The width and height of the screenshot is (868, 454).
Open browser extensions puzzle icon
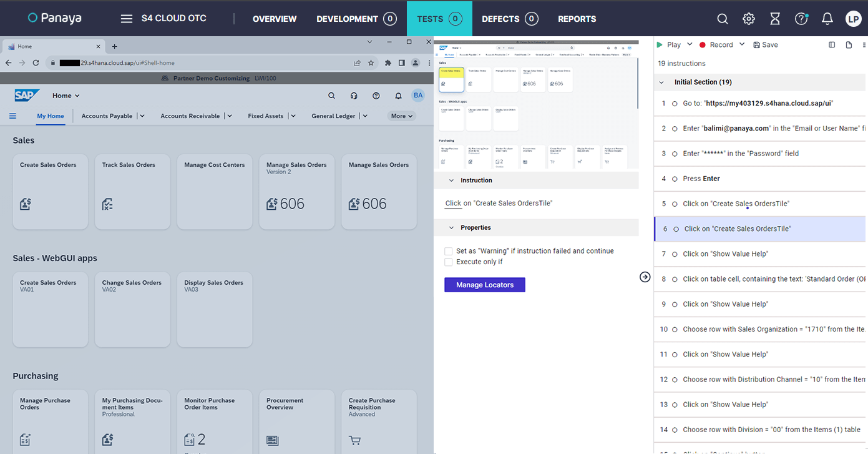(x=388, y=62)
